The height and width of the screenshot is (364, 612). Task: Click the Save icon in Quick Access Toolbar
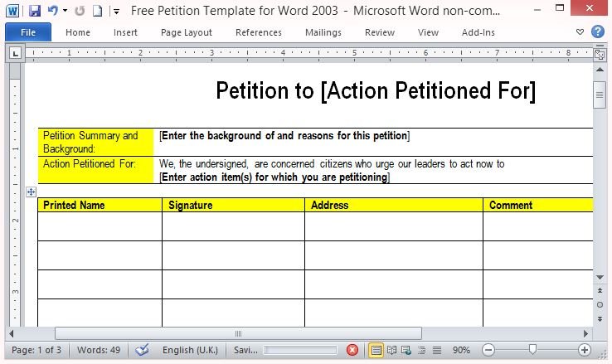[x=34, y=12]
